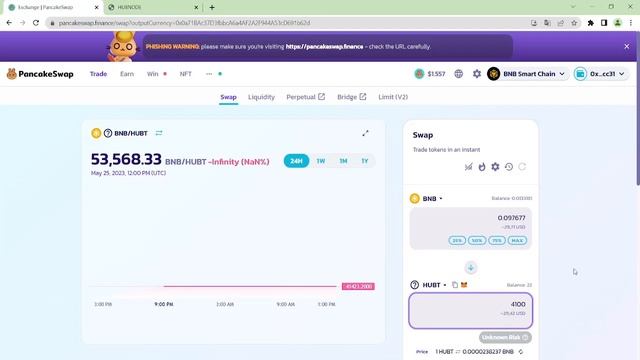Open the Bridge external link
This screenshot has width=640, height=360.
click(x=351, y=97)
